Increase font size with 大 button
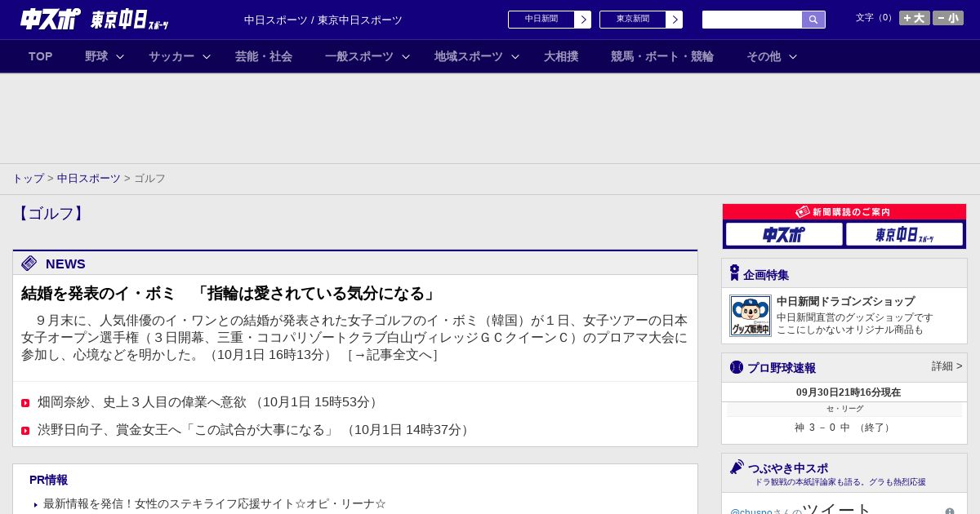980x514 pixels. click(x=915, y=18)
